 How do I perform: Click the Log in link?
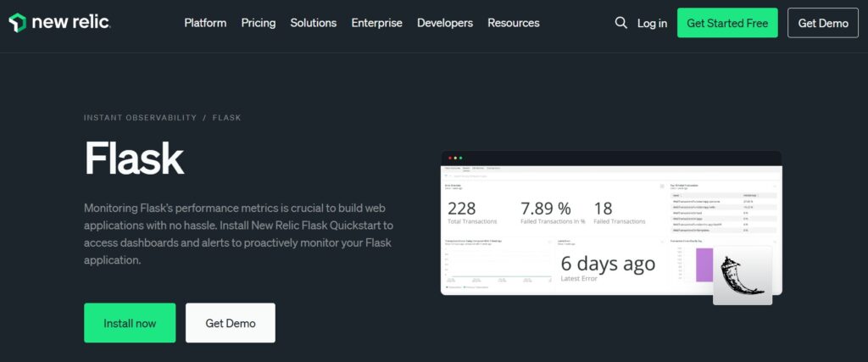click(x=652, y=23)
